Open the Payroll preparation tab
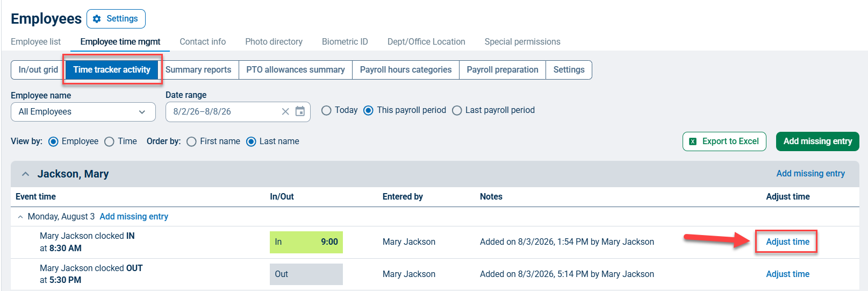 pyautogui.click(x=503, y=70)
